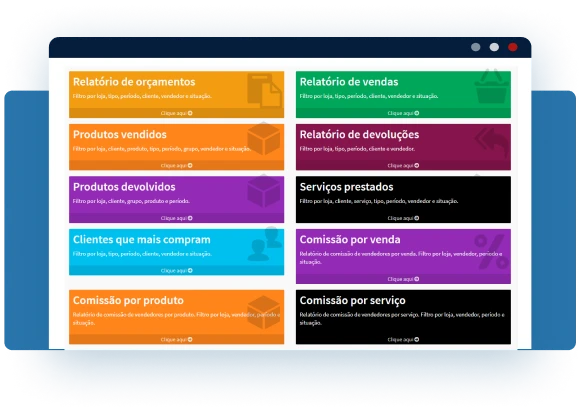Select the Produtos vendidos heading
This screenshot has height=413, width=584.
(x=120, y=134)
